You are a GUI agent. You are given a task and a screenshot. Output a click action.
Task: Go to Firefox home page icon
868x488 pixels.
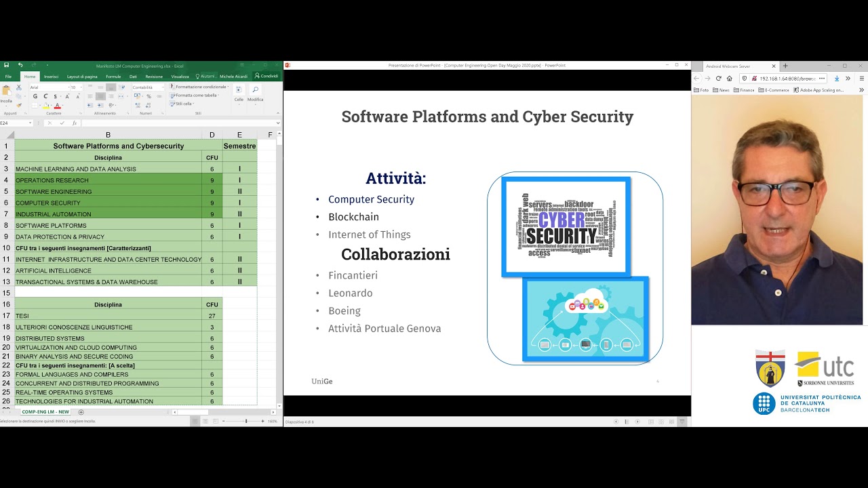(x=730, y=79)
